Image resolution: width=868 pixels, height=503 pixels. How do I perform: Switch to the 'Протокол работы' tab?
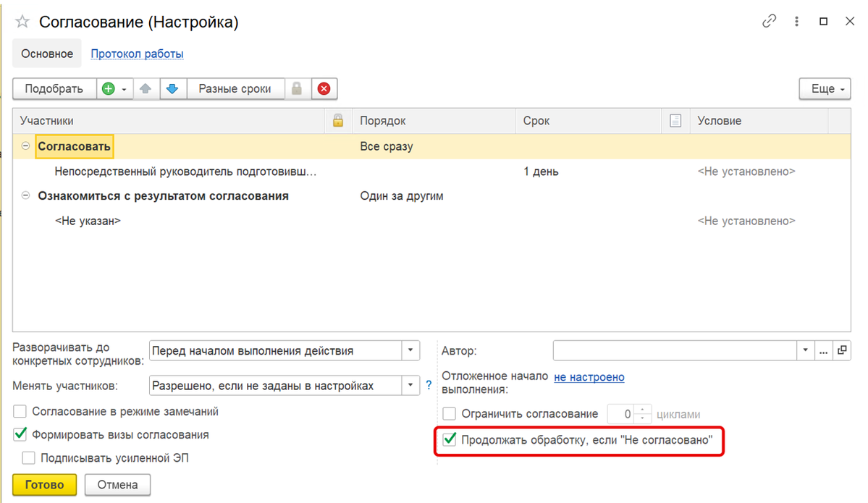click(137, 54)
